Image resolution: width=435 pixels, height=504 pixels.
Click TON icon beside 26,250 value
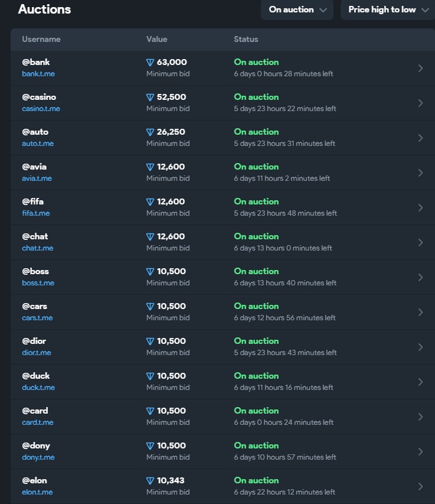coord(150,132)
